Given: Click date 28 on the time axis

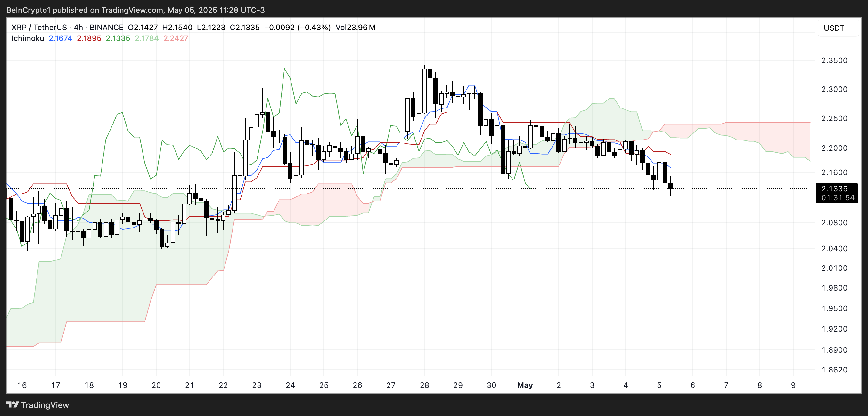Looking at the screenshot, I should coord(424,385).
